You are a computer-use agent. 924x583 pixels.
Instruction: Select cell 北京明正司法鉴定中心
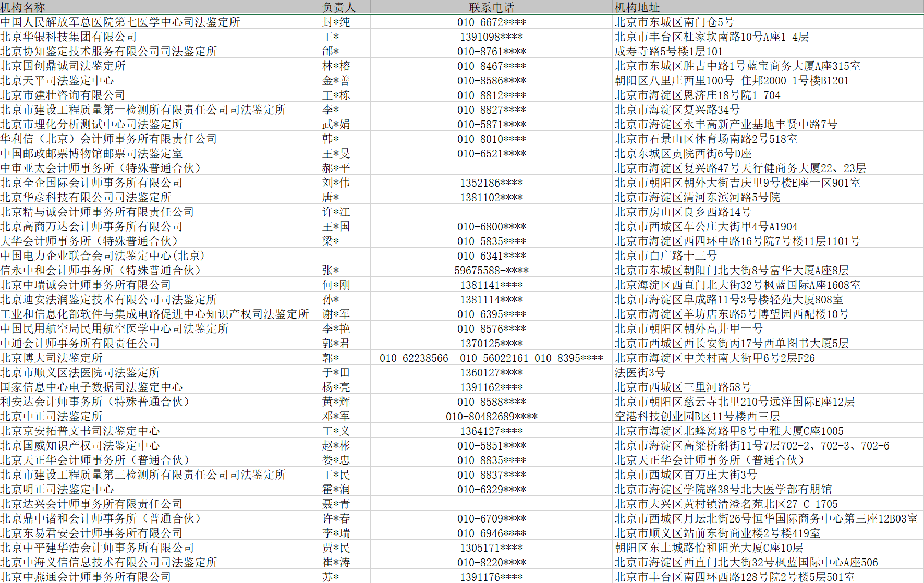pyautogui.click(x=160, y=489)
